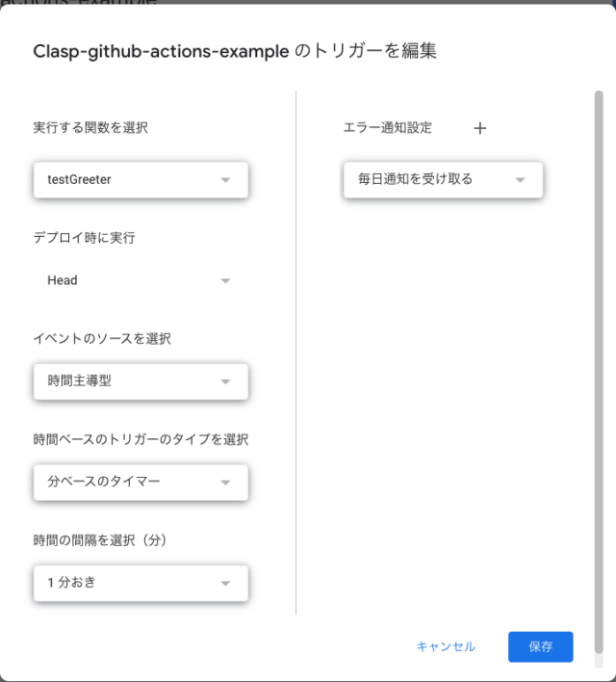Screen dimensions: 616x682
Task: Click the arrow icon beside testGreeter
Action: (x=225, y=180)
